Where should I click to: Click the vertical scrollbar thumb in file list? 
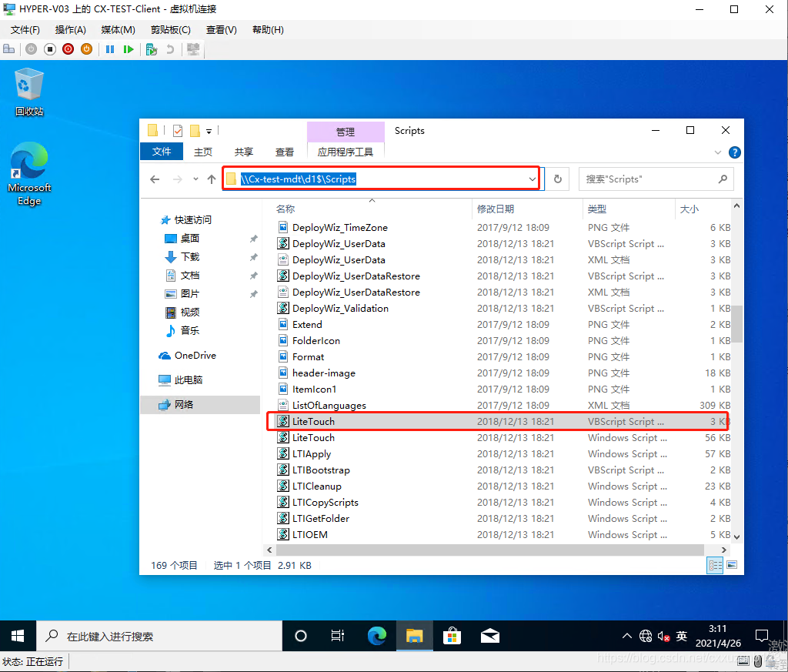tap(736, 324)
